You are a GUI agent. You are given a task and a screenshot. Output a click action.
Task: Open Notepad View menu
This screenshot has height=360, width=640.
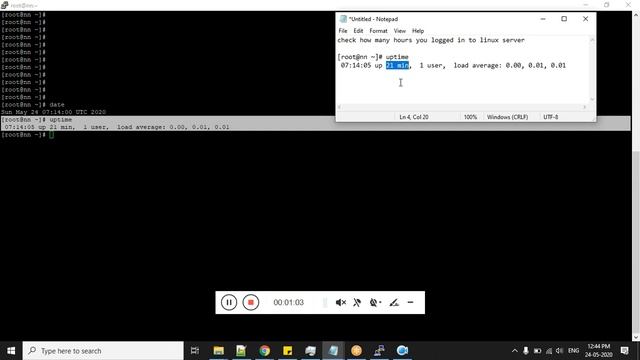coord(400,31)
